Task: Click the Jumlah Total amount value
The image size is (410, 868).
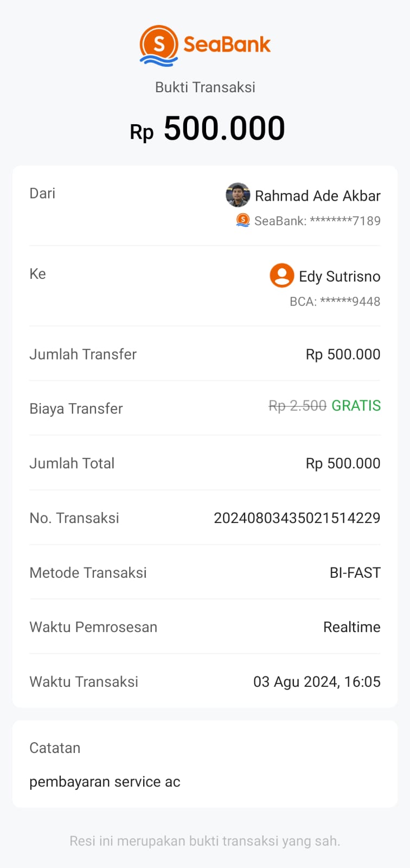Action: point(343,463)
